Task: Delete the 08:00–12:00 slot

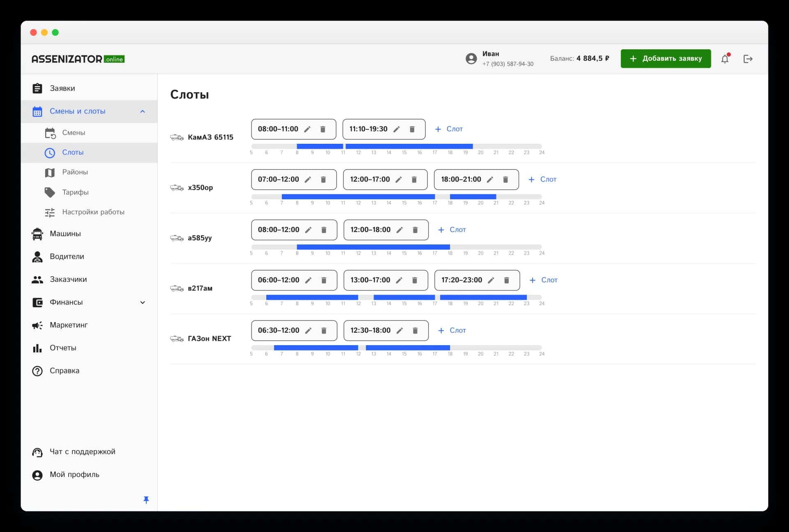Action: pyautogui.click(x=324, y=230)
